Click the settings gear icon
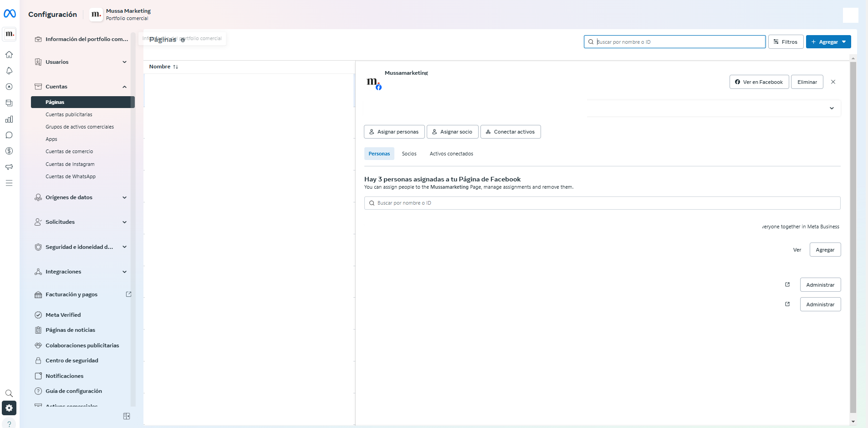 [x=9, y=408]
